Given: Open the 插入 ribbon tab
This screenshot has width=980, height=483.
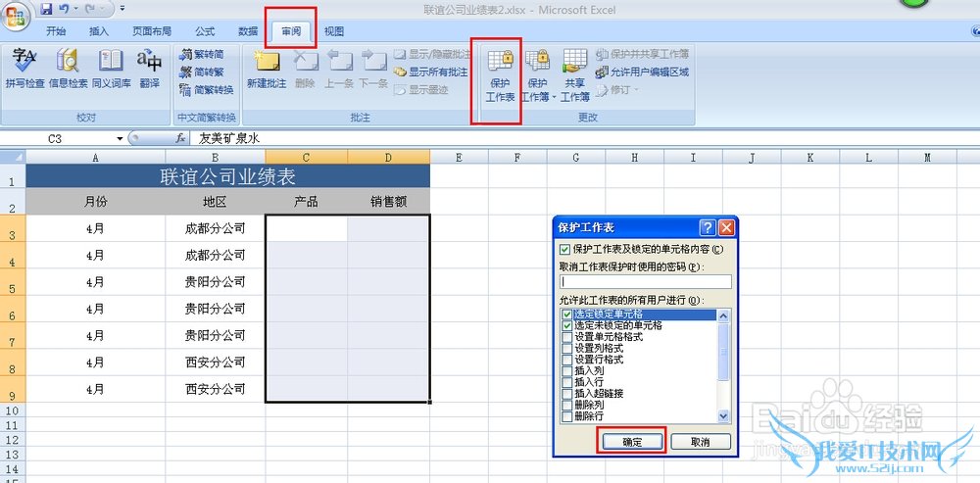Looking at the screenshot, I should [x=99, y=31].
